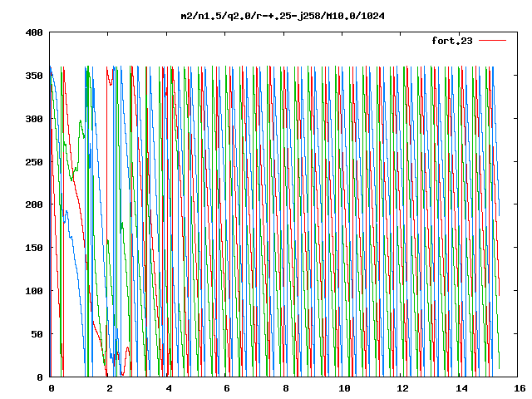Click the x-axis label 6
The height and width of the screenshot is (399, 532).
pyautogui.click(x=227, y=388)
